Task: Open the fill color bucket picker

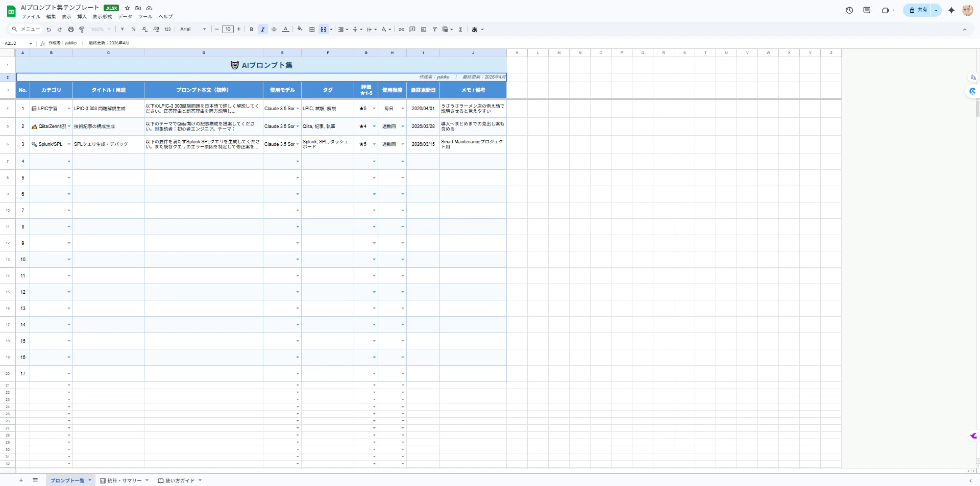Action: [300, 30]
